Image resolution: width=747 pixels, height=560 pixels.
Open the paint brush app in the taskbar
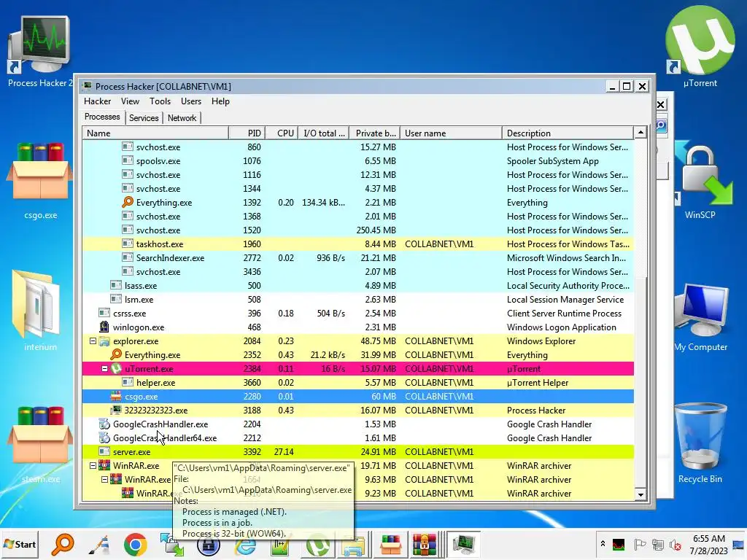point(99,544)
